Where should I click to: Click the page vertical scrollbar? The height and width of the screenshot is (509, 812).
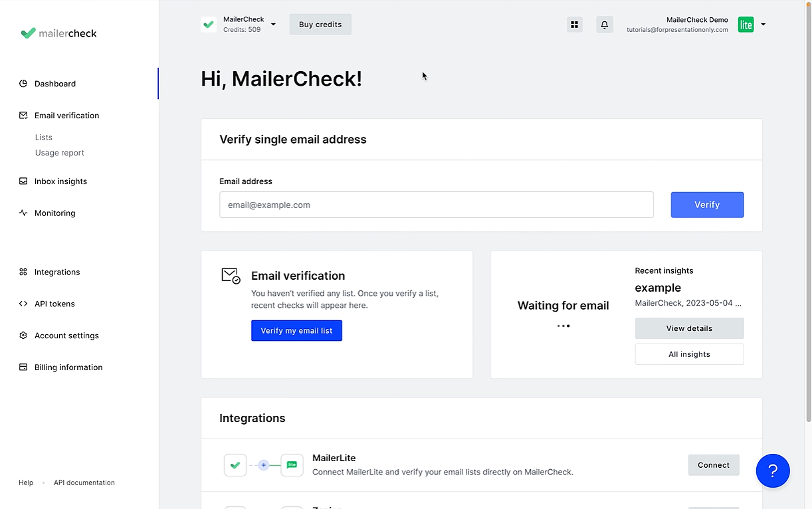808,211
